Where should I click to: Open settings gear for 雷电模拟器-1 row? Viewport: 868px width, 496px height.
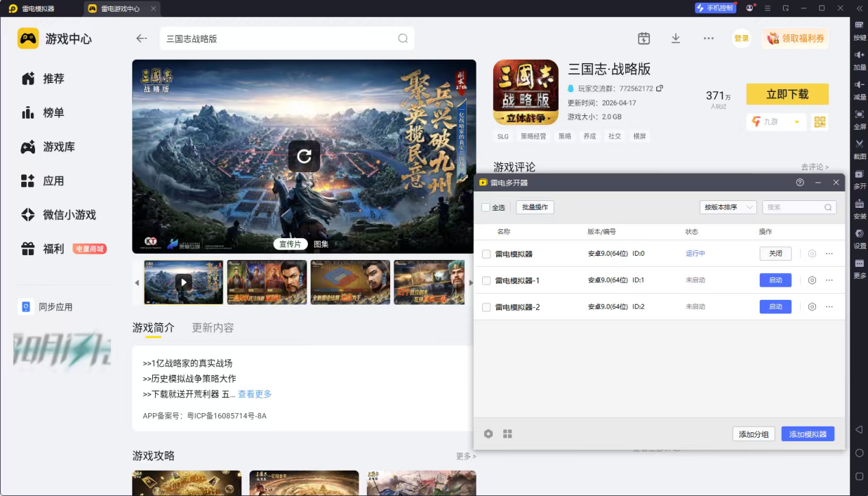[x=812, y=280]
